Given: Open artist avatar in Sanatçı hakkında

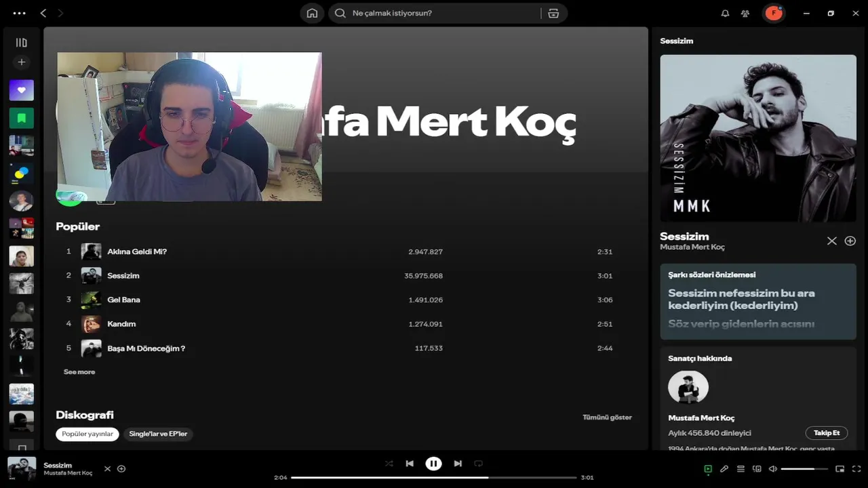Looking at the screenshot, I should click(688, 387).
